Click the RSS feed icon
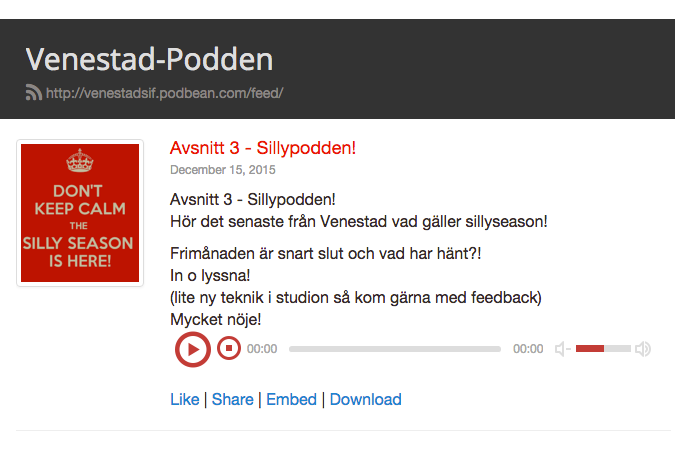 click(33, 93)
